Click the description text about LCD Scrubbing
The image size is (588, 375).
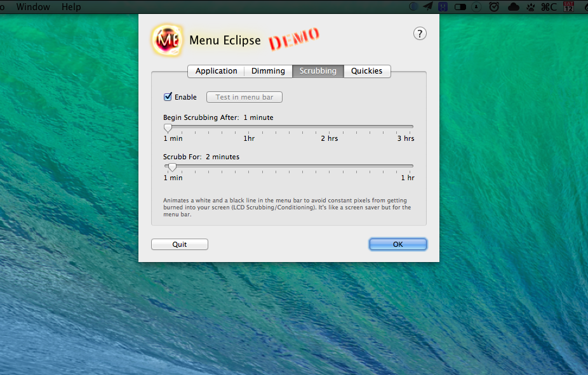pyautogui.click(x=287, y=207)
